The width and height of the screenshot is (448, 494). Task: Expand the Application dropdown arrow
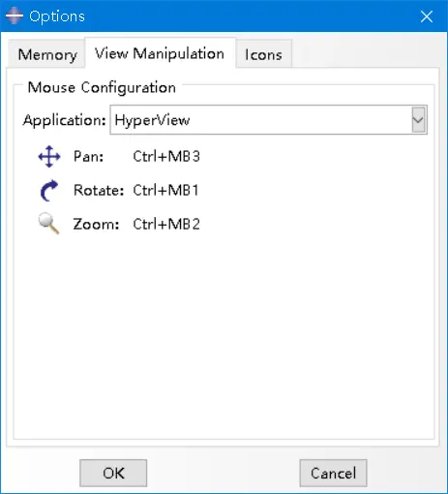tap(418, 120)
